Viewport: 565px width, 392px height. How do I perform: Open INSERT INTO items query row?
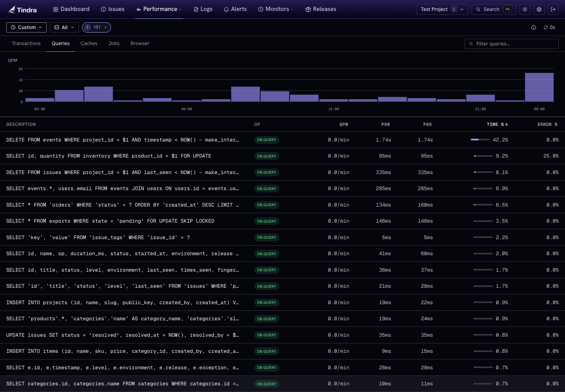(282, 351)
